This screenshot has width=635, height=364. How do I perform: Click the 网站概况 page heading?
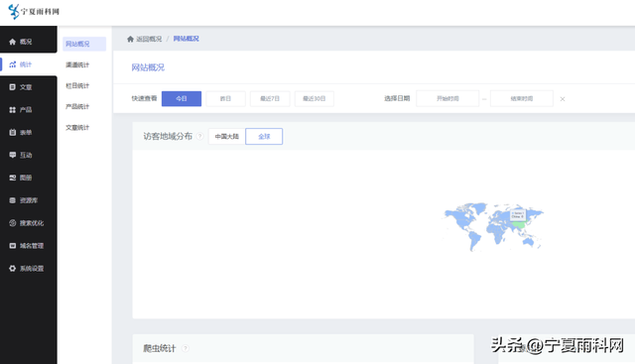[x=148, y=67]
